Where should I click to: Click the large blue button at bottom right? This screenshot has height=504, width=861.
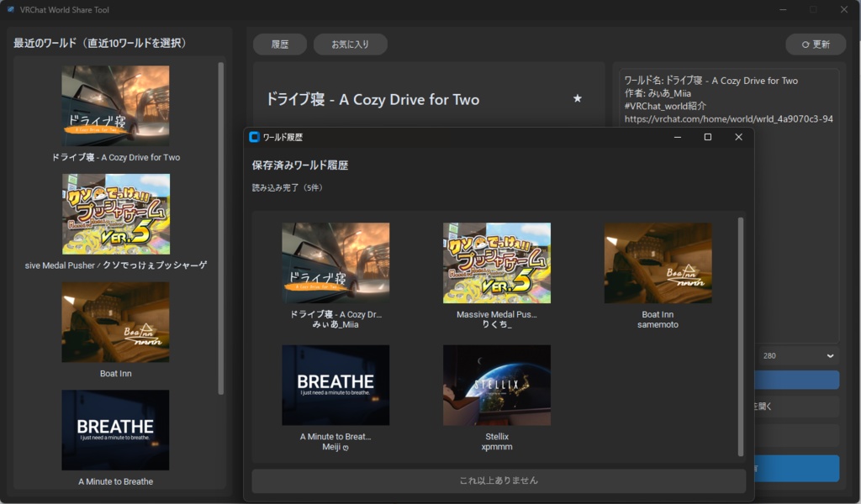click(797, 469)
